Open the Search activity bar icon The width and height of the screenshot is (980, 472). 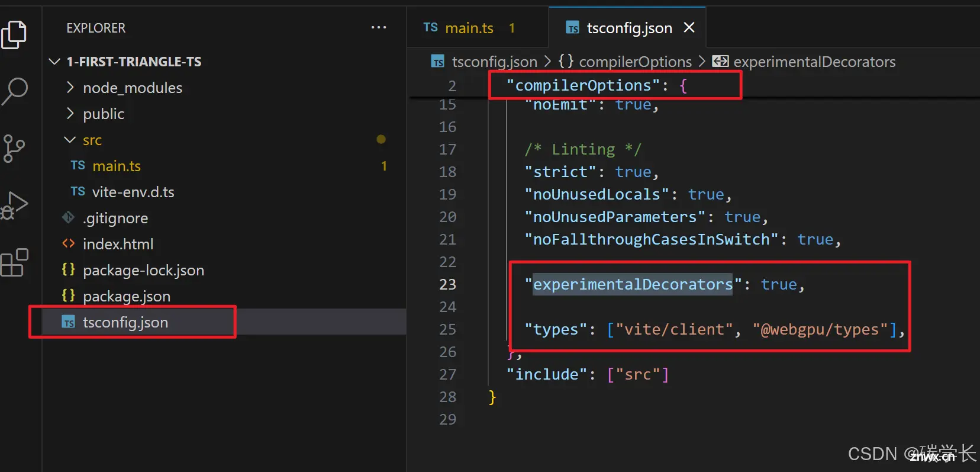tap(15, 91)
